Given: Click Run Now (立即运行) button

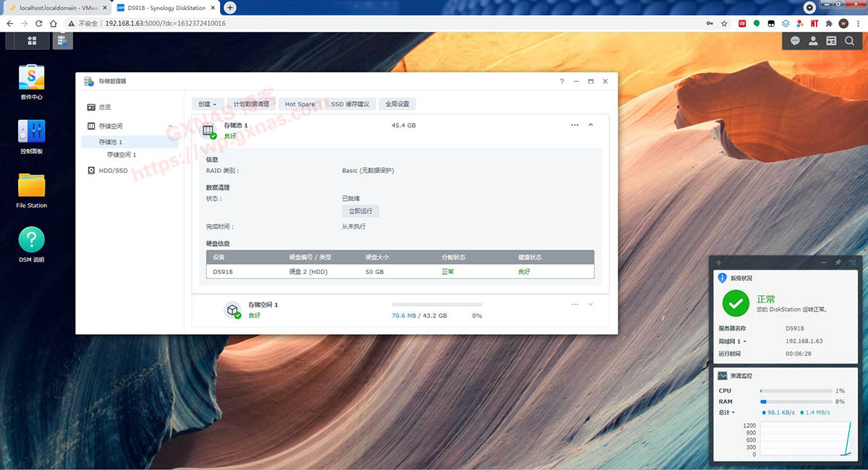Looking at the screenshot, I should (x=360, y=211).
